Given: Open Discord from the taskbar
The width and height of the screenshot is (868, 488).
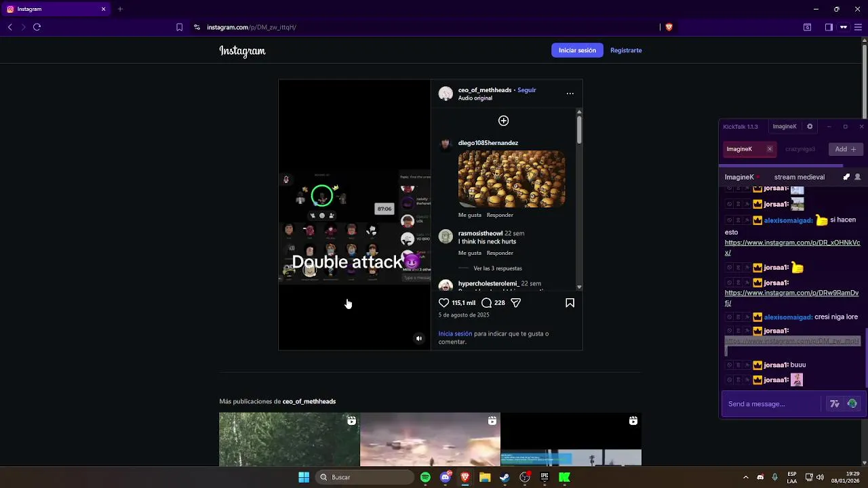Looking at the screenshot, I should 446,477.
